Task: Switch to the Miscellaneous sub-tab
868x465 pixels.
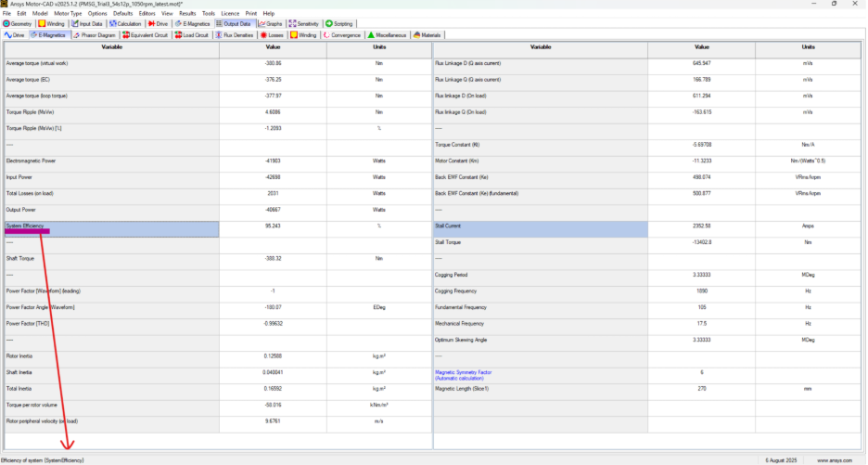Action: point(388,34)
